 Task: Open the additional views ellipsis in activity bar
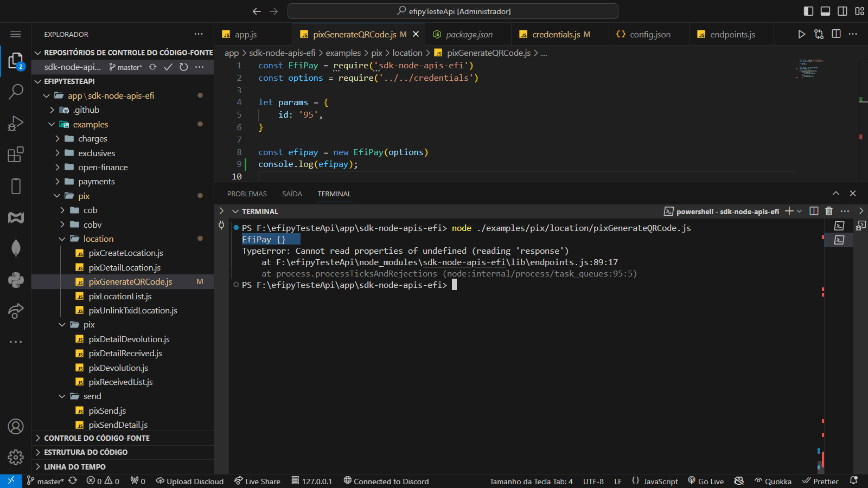tap(16, 342)
